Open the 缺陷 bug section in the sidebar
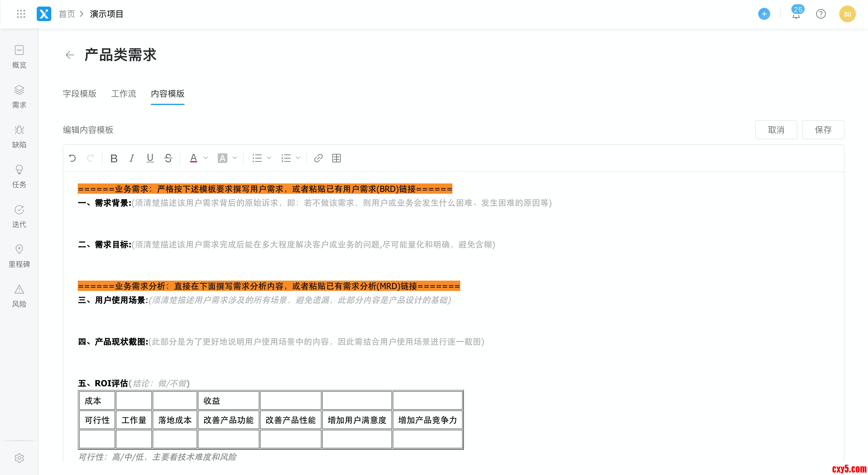 coord(19,136)
